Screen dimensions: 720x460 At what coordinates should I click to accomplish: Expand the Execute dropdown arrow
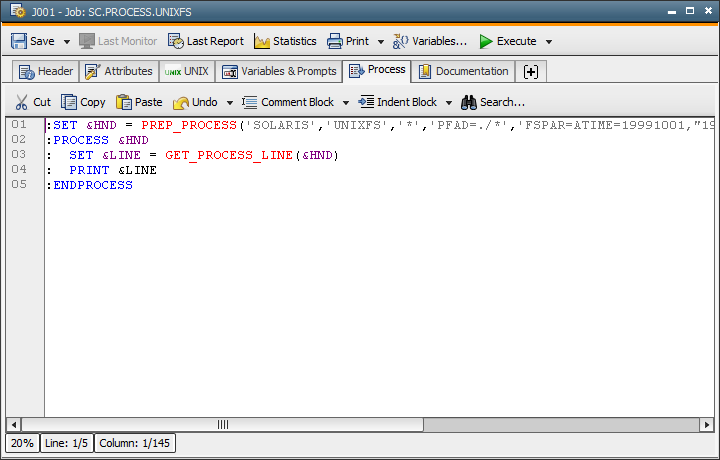point(549,42)
